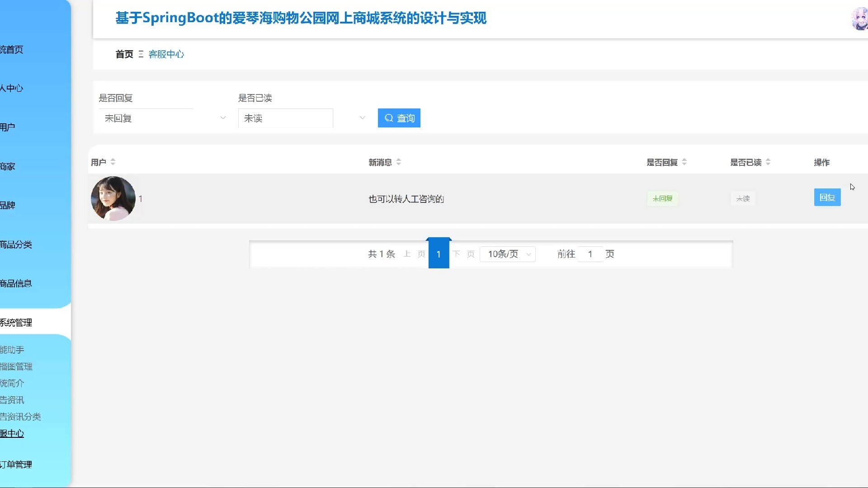Click the user avatar in the top right
The height and width of the screenshot is (488, 868).
click(860, 19)
